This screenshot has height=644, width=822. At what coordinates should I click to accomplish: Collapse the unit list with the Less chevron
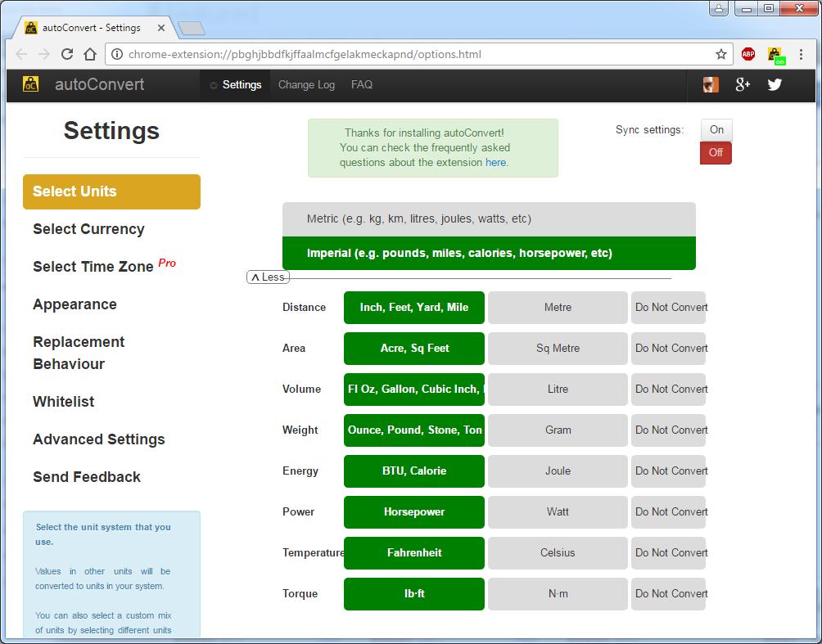tap(268, 277)
